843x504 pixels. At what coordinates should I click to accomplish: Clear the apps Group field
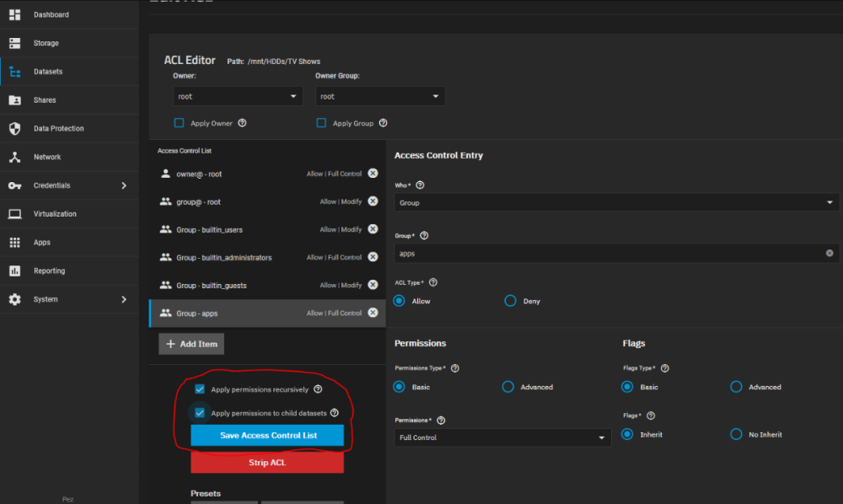pyautogui.click(x=829, y=253)
